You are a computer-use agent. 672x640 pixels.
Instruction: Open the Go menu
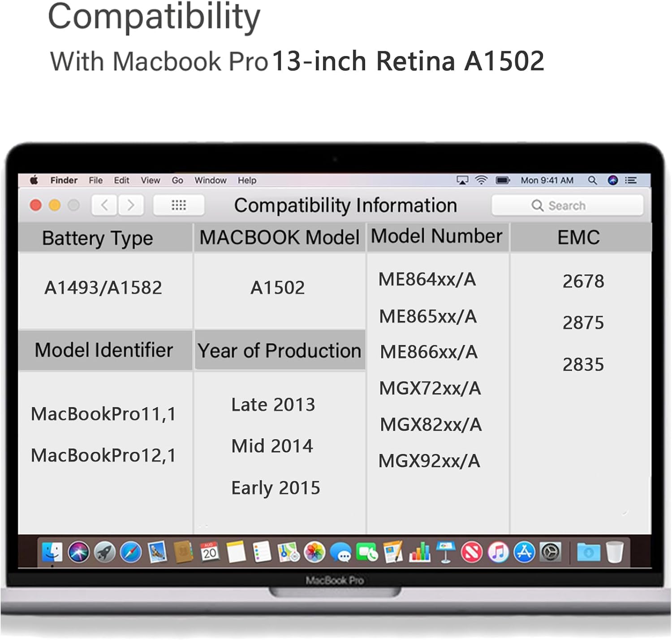click(x=177, y=180)
